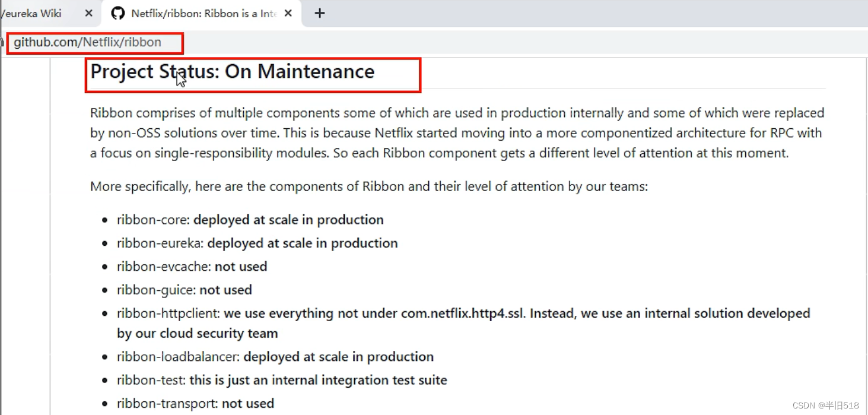Click the sentence 'More specifically, here are the components'
This screenshot has width=868, height=415.
tap(369, 186)
